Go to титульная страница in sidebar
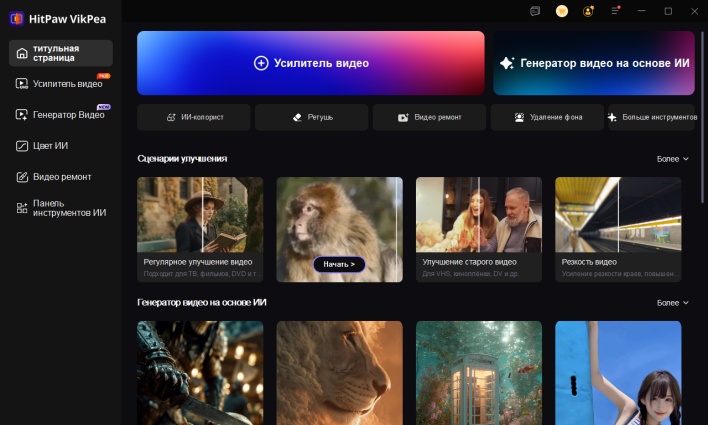The image size is (708, 425). 60,53
